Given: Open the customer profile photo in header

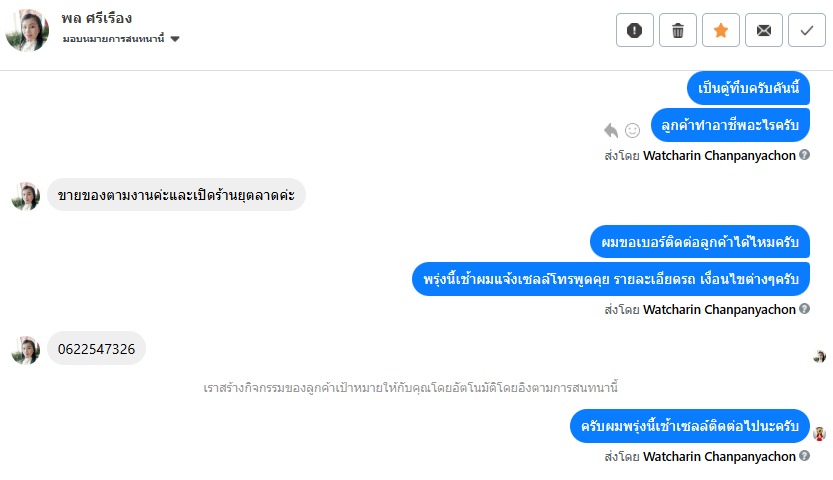Looking at the screenshot, I should click(x=27, y=30).
